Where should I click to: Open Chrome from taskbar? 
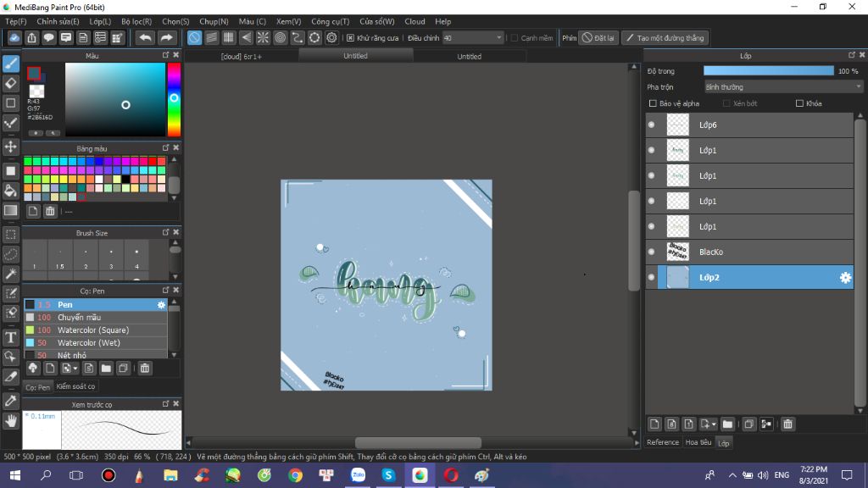(x=295, y=475)
